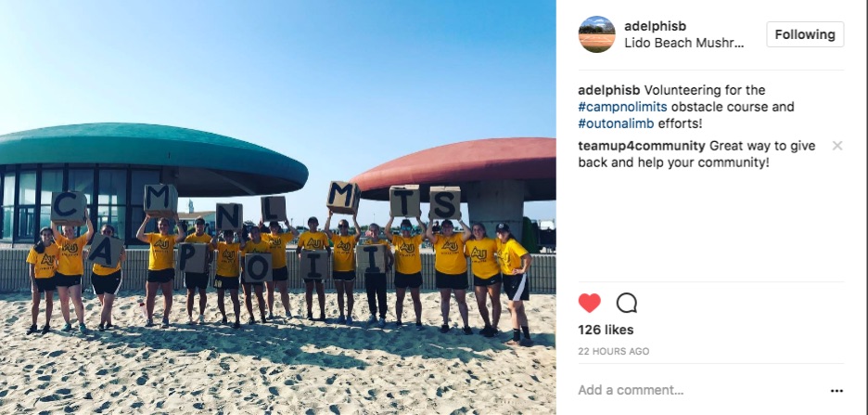This screenshot has width=868, height=415.
Task: Open the 22 HOURS AGO timestamp
Action: pyautogui.click(x=613, y=351)
